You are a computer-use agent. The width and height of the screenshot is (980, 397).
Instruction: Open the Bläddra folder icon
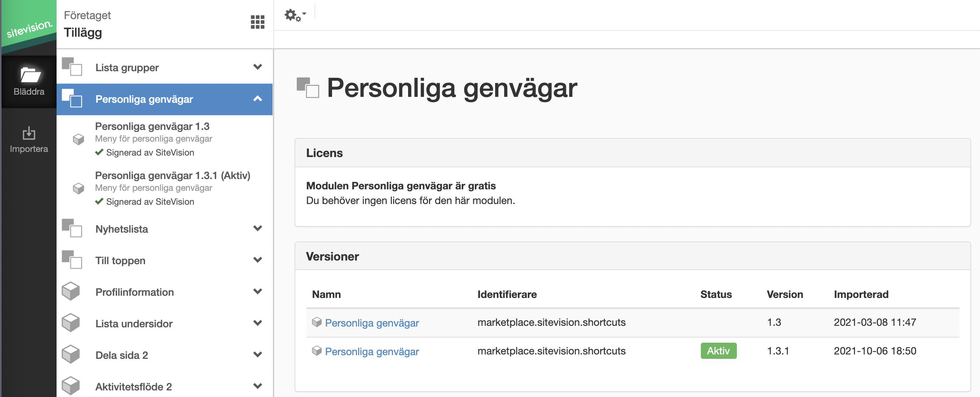tap(30, 74)
